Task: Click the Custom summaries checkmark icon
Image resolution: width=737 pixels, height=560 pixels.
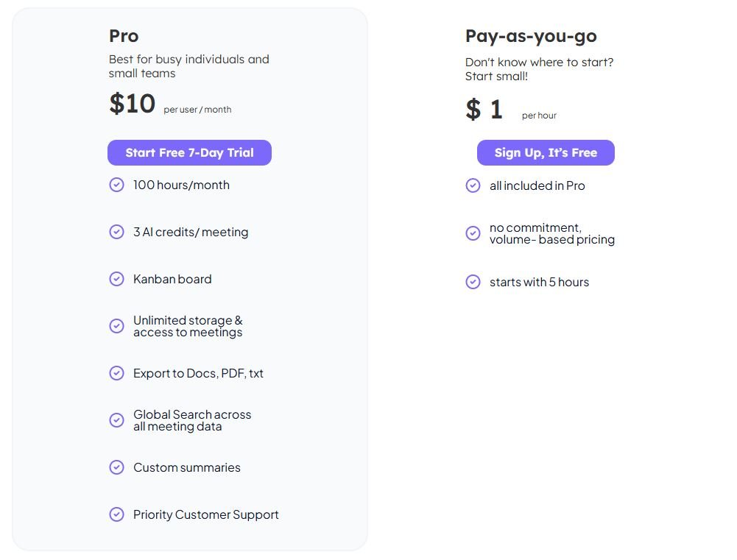Action: click(x=116, y=467)
